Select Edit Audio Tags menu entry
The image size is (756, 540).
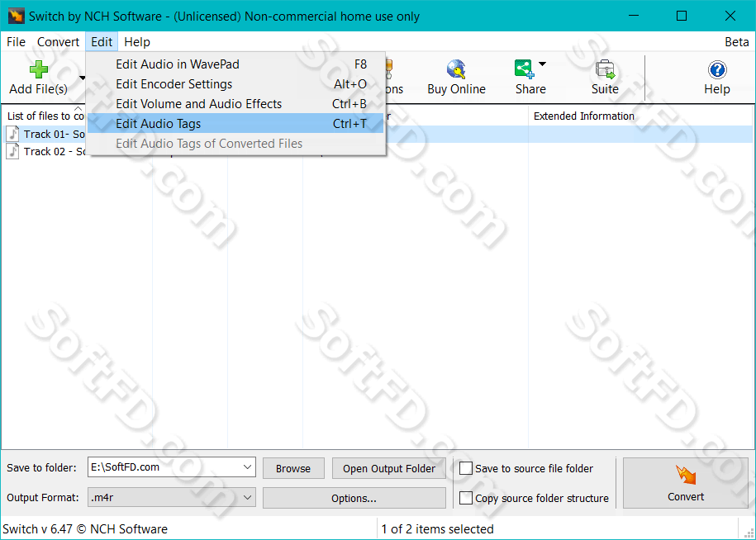tap(235, 123)
